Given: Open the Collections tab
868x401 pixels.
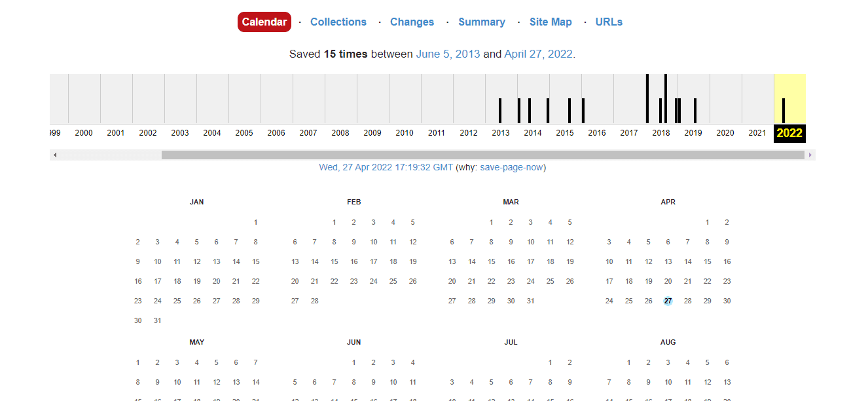Looking at the screenshot, I should pyautogui.click(x=338, y=22).
